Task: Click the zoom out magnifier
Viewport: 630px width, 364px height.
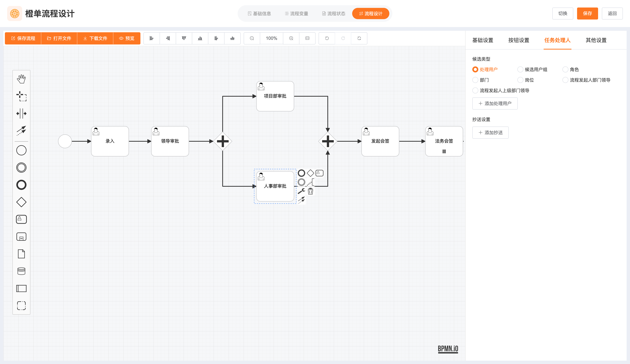Action: click(252, 38)
